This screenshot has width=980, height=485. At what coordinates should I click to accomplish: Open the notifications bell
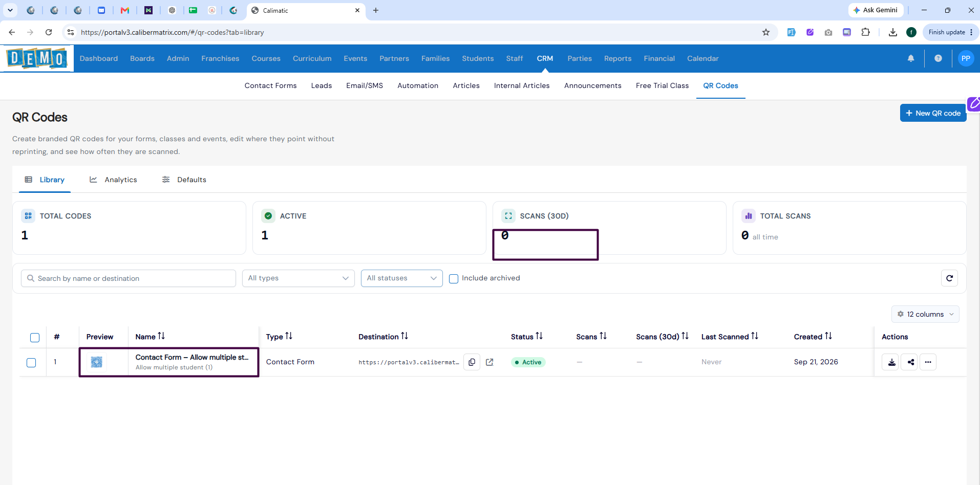pyautogui.click(x=911, y=58)
